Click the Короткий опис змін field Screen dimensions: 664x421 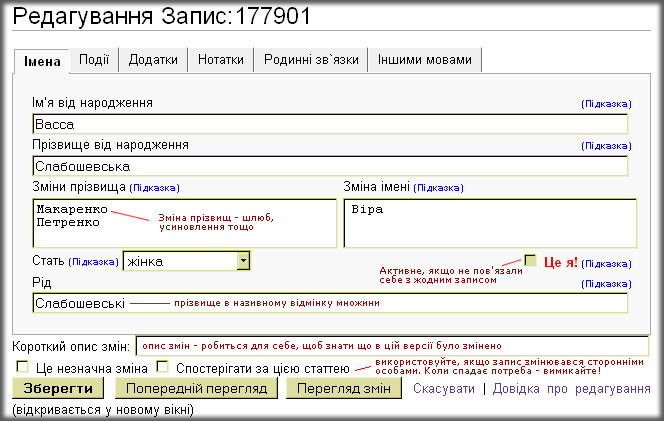click(x=391, y=346)
